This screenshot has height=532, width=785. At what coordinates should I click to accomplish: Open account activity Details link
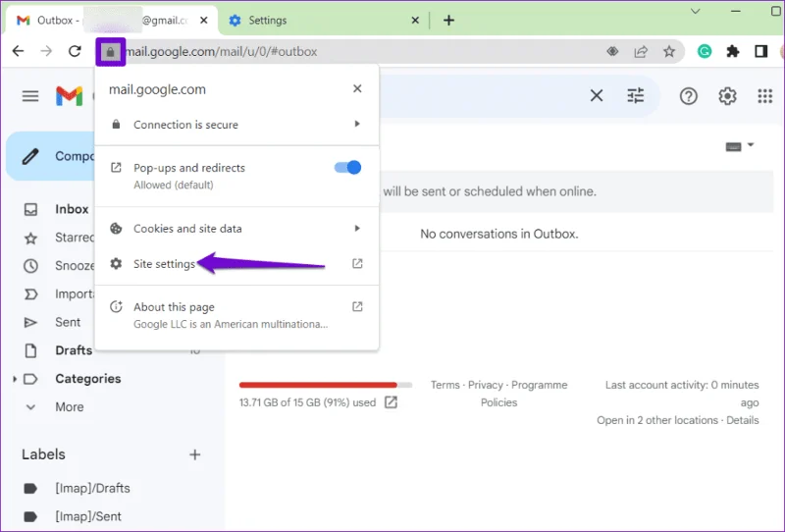point(743,420)
